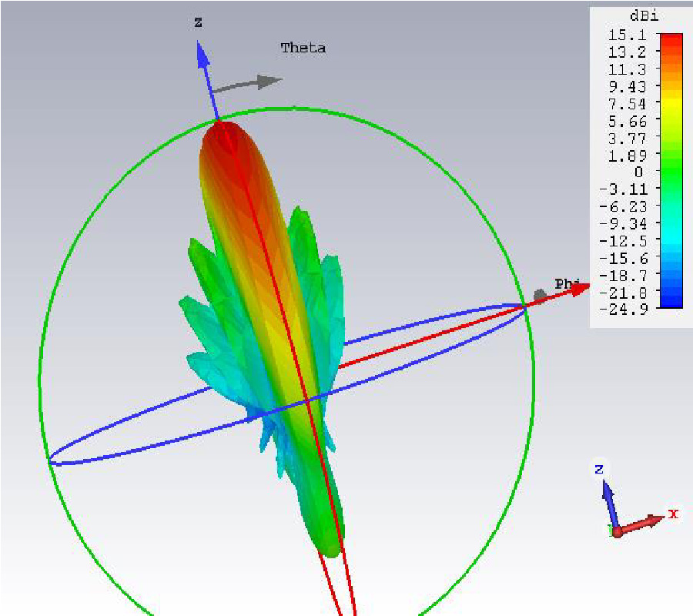Click the "dBi" unit heading on the legend
This screenshot has height=616, width=693.
click(x=636, y=17)
